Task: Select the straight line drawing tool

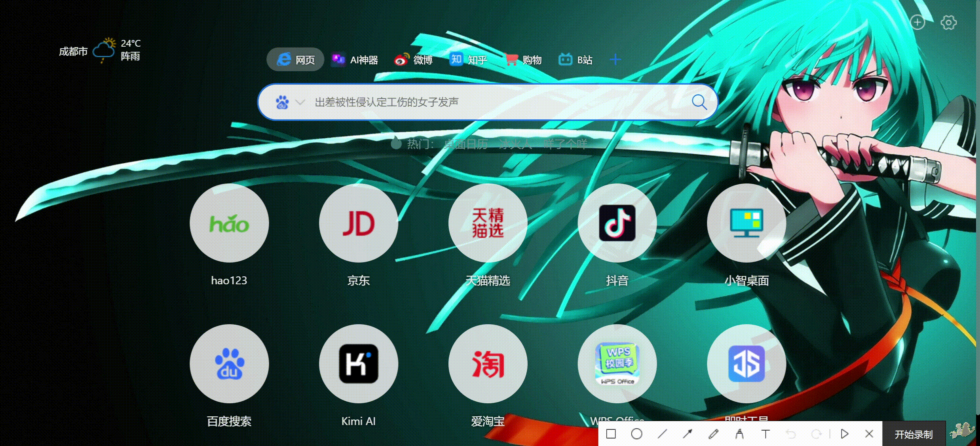Action: (x=662, y=434)
